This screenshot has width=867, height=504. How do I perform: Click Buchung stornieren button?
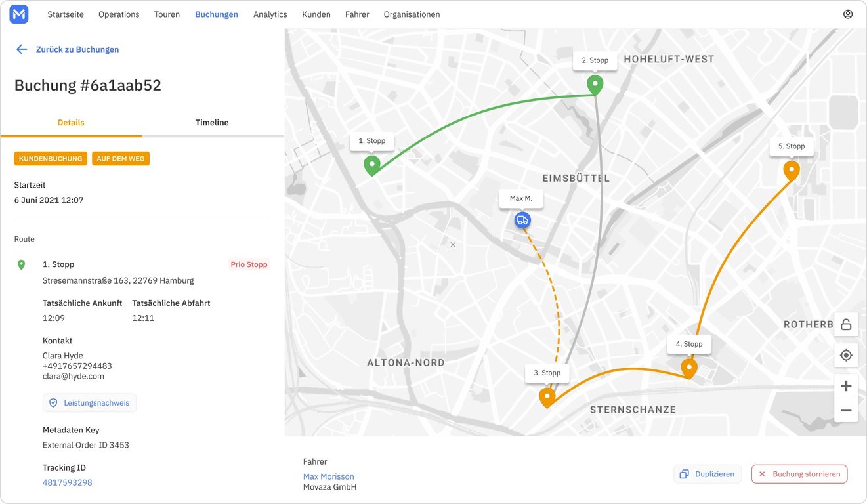tap(799, 474)
